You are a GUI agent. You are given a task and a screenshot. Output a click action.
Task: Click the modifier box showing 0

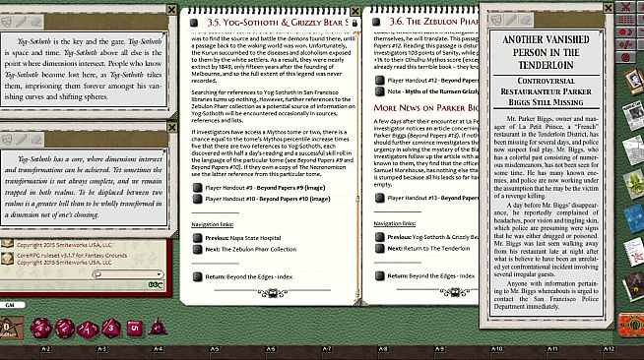11,328
